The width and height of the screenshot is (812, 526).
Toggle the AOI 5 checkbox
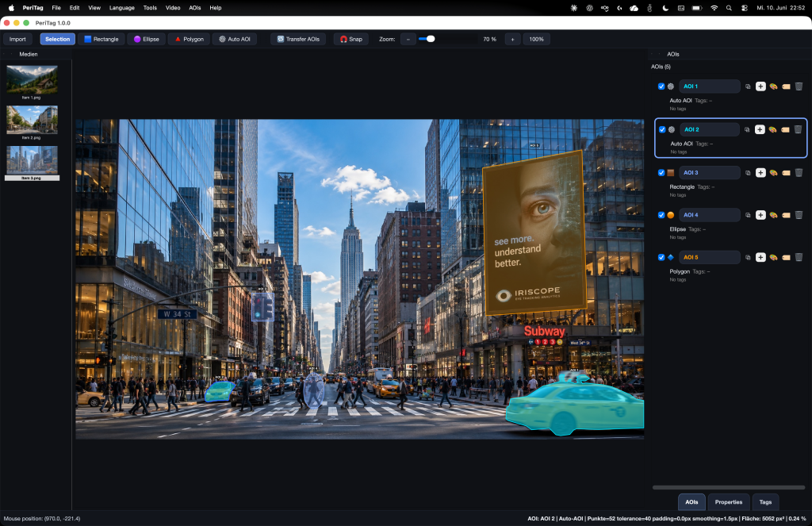point(661,258)
